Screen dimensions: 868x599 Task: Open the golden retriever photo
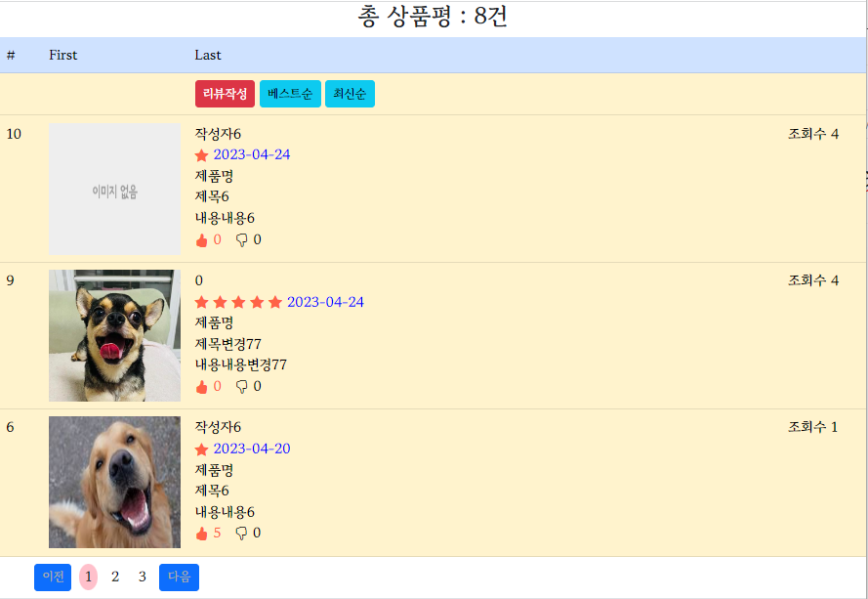(114, 482)
